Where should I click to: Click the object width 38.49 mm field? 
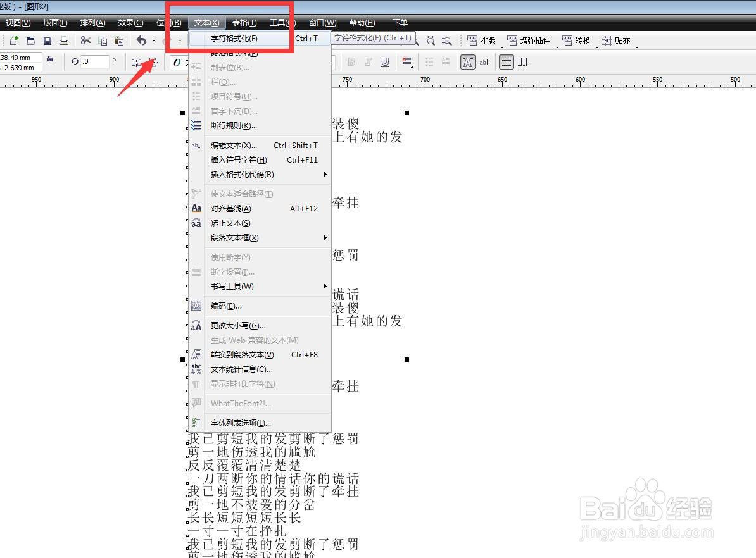pyautogui.click(x=20, y=58)
